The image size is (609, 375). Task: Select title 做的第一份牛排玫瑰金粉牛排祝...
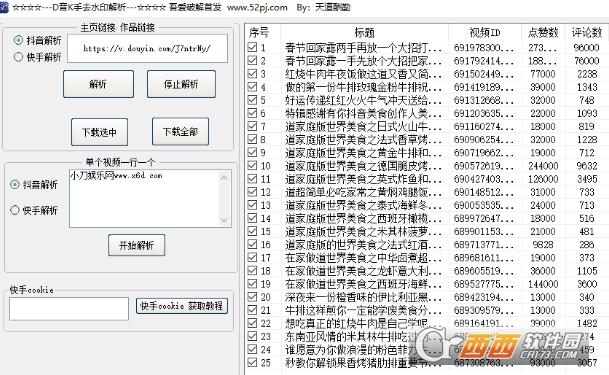tap(364, 87)
